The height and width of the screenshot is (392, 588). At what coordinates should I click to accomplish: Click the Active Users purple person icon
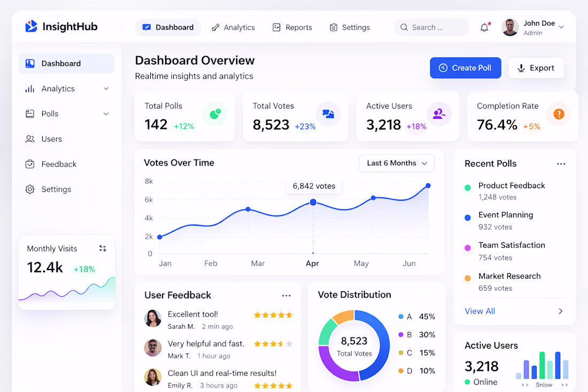coord(439,114)
